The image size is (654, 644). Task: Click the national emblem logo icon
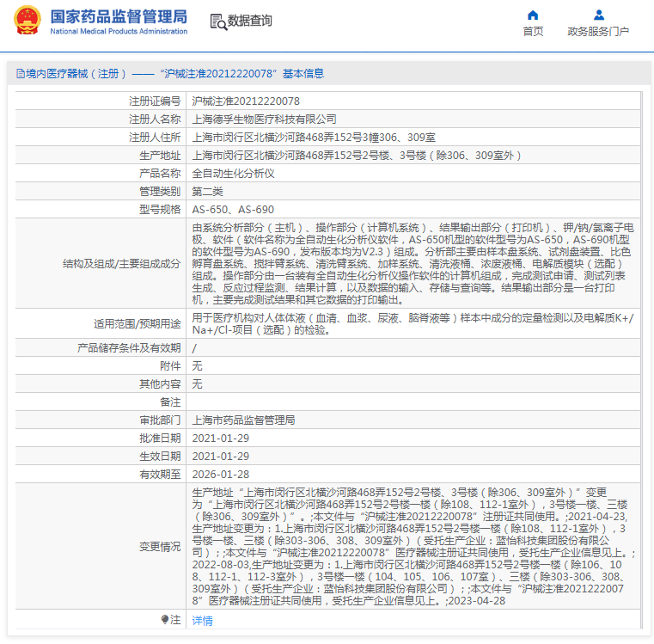coord(28,20)
